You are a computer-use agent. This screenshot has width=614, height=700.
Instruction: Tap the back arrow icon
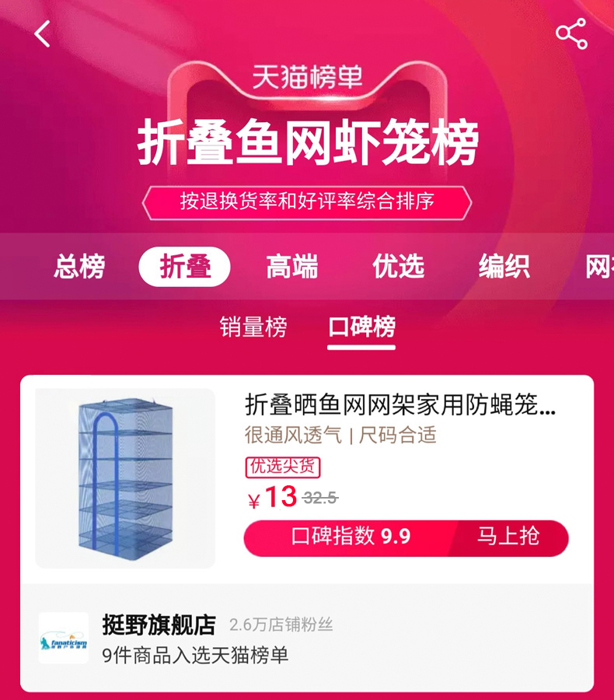tap(43, 34)
